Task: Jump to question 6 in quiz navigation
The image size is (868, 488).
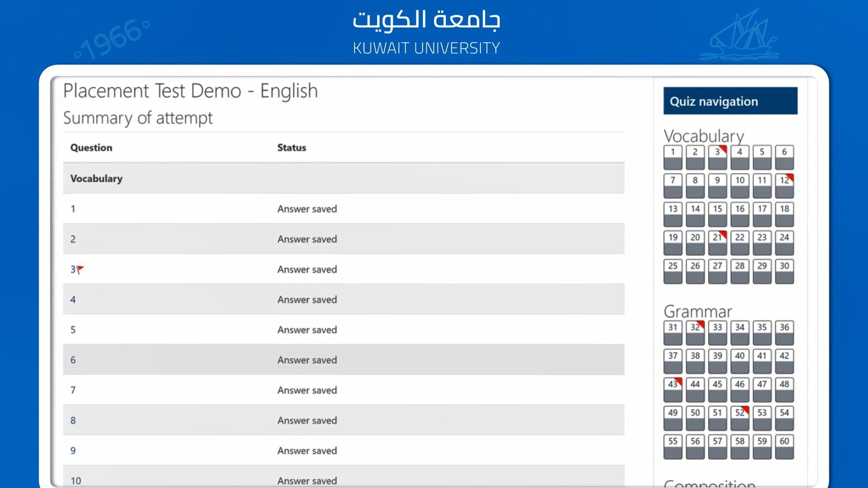Action: click(x=784, y=157)
